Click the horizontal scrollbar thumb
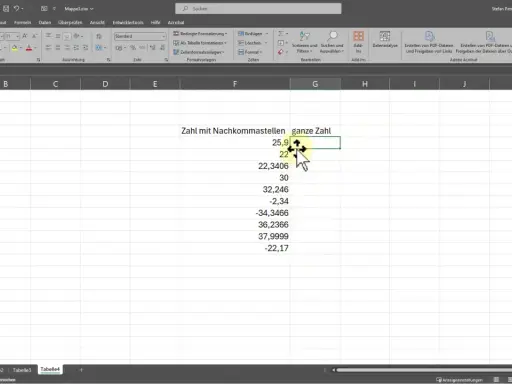Screen dimensions: 512x384 (x=424, y=370)
